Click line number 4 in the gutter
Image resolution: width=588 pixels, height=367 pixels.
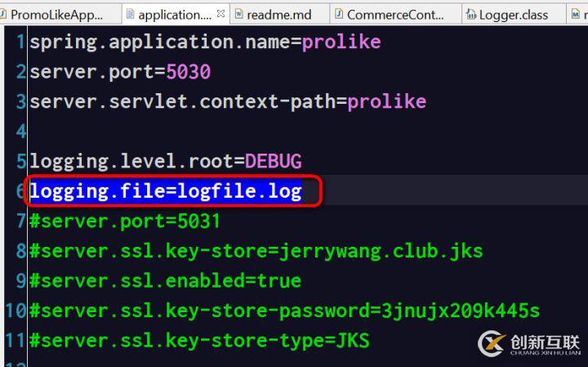tap(21, 132)
